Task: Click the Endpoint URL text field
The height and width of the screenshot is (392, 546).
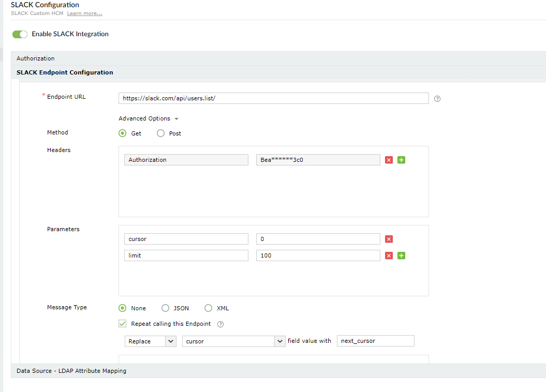Action: [273, 98]
